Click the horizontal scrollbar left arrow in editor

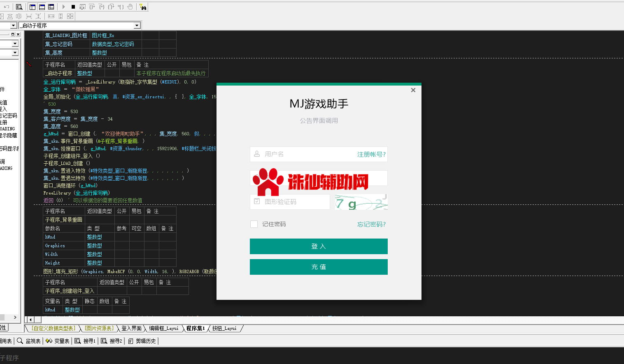tap(30, 320)
